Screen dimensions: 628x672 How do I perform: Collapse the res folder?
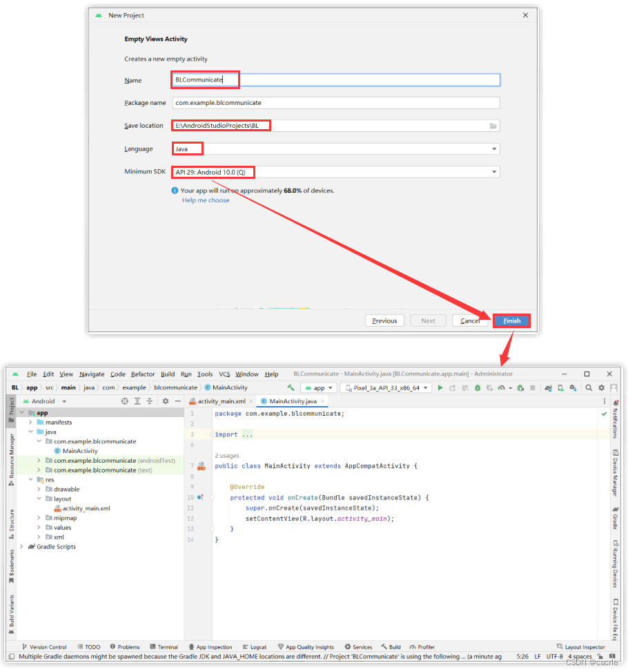(30, 480)
